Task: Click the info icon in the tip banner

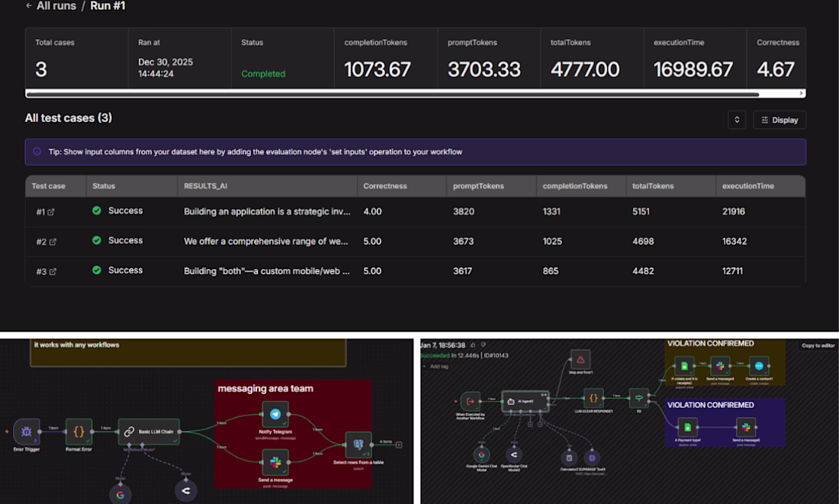Action: (x=37, y=152)
